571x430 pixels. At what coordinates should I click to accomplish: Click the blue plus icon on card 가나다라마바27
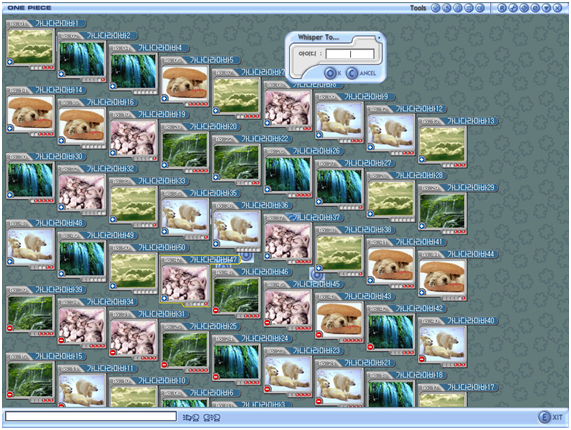pos(319,202)
